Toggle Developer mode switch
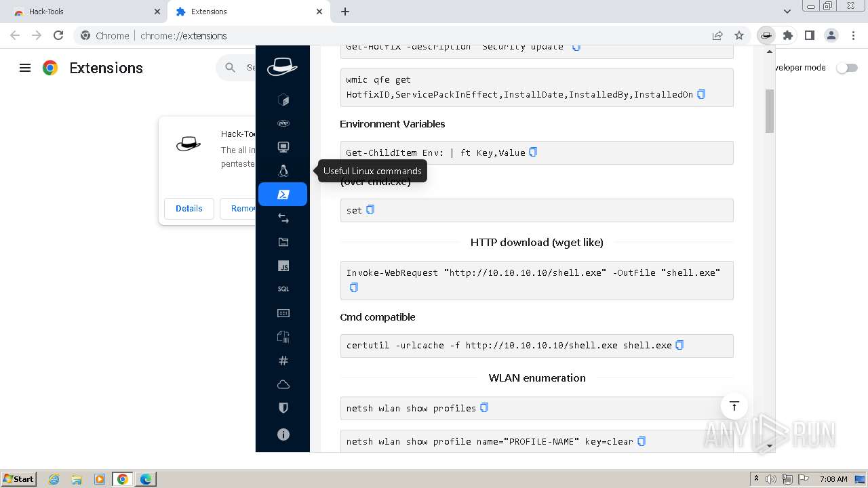868x488 pixels. 847,68
